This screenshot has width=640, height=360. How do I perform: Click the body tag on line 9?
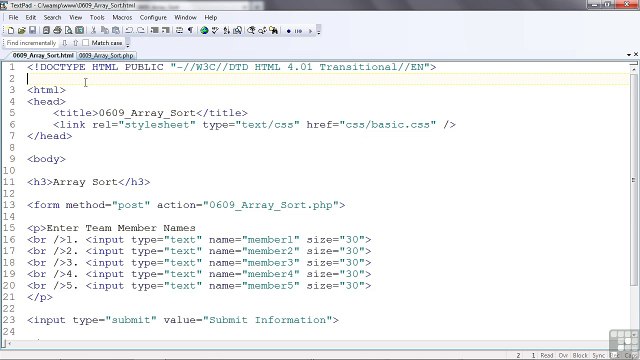(46, 159)
